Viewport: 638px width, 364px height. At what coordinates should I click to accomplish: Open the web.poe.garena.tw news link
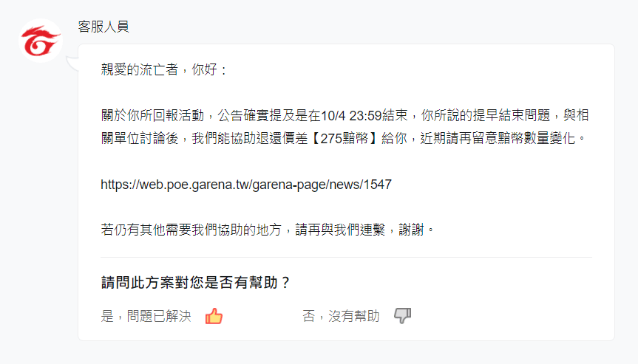[246, 185]
